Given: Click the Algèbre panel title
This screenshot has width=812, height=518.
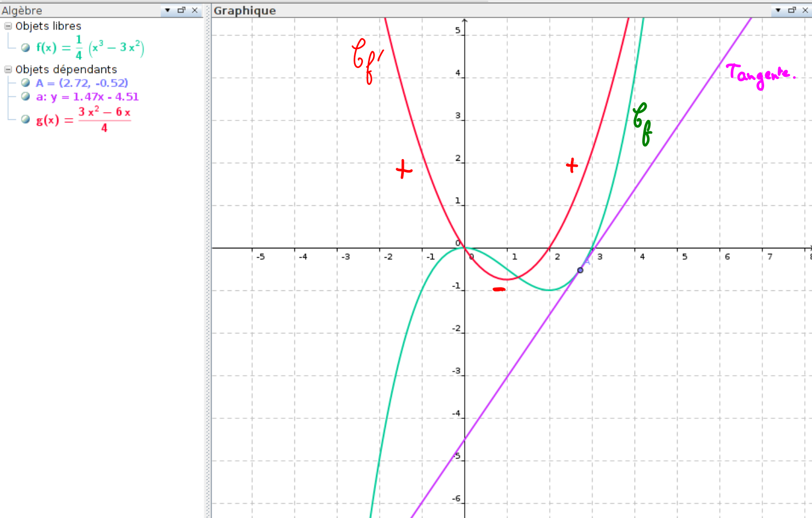Looking at the screenshot, I should coord(22,11).
